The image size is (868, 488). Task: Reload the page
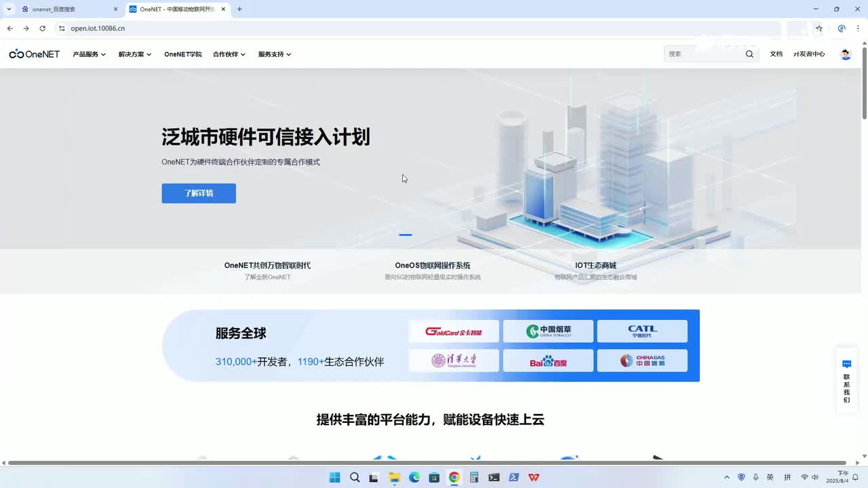(42, 28)
